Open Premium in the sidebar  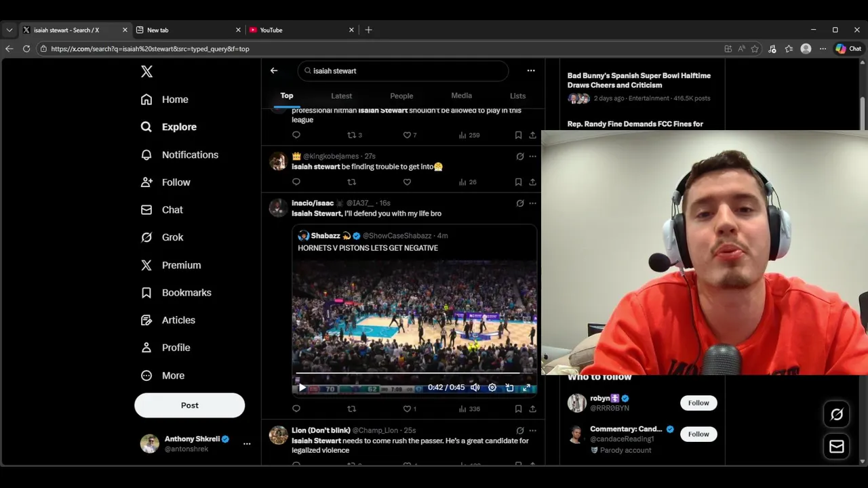(170, 265)
